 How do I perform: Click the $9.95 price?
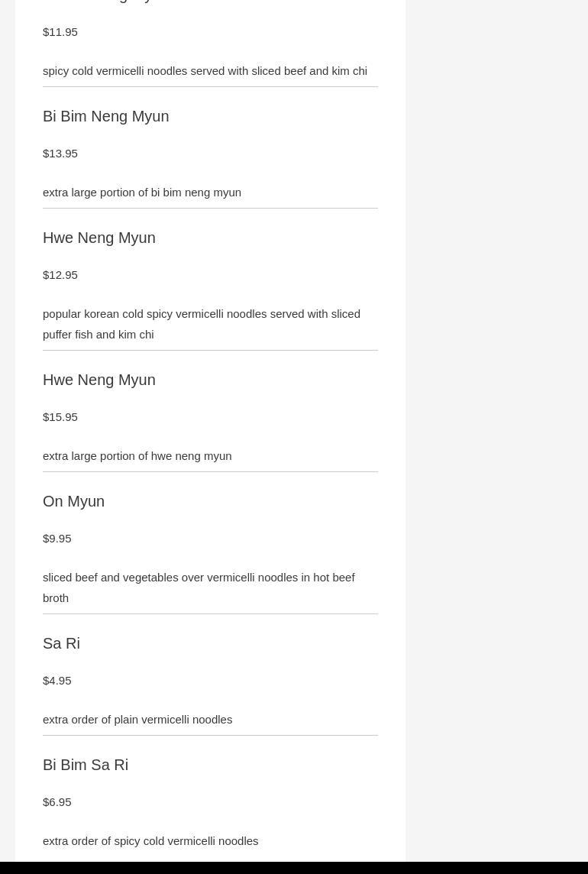[x=57, y=539]
